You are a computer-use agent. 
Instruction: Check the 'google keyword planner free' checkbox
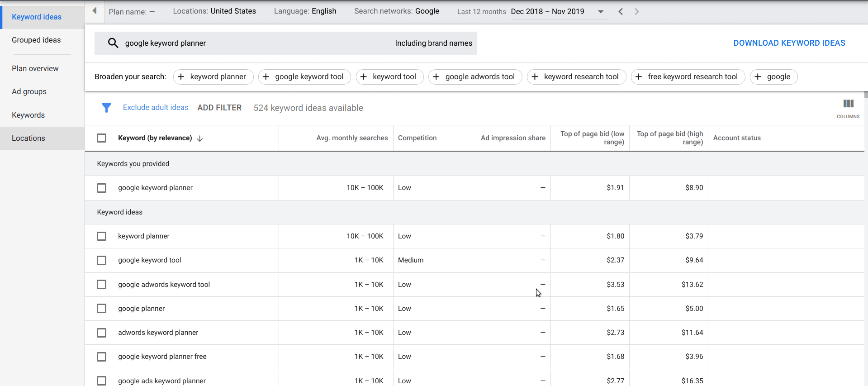coord(102,357)
